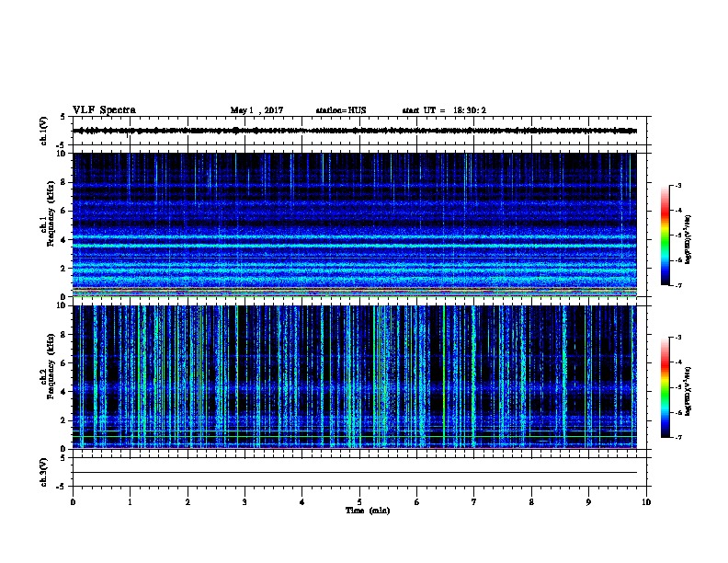Click the "6" kHz tick on ch.2 axis

(63, 363)
